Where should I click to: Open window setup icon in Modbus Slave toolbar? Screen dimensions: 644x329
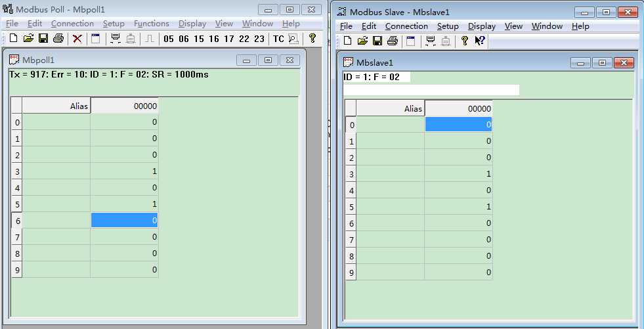click(411, 41)
